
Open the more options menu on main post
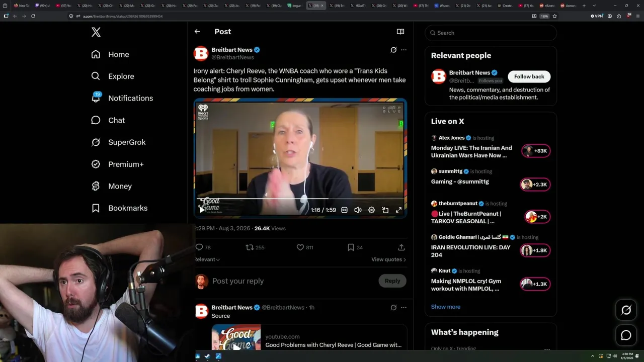[x=404, y=50]
